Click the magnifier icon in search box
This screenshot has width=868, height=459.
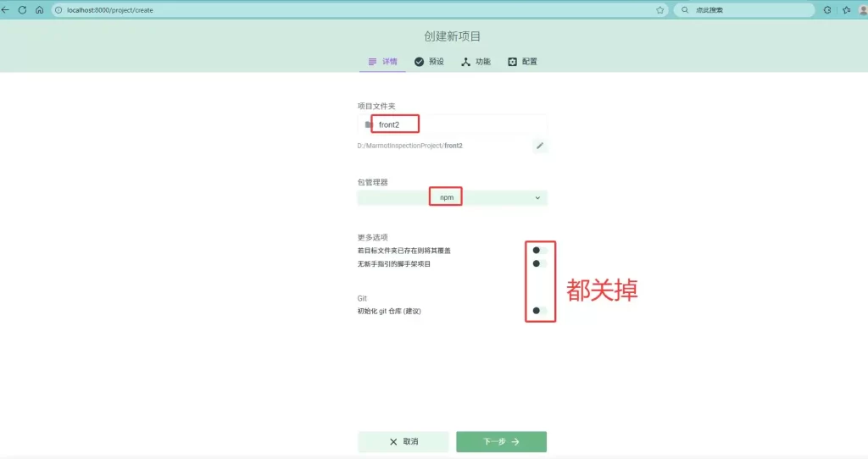pos(686,10)
